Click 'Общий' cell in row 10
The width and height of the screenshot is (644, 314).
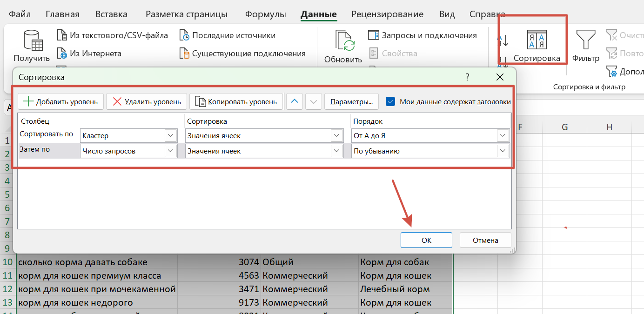310,262
